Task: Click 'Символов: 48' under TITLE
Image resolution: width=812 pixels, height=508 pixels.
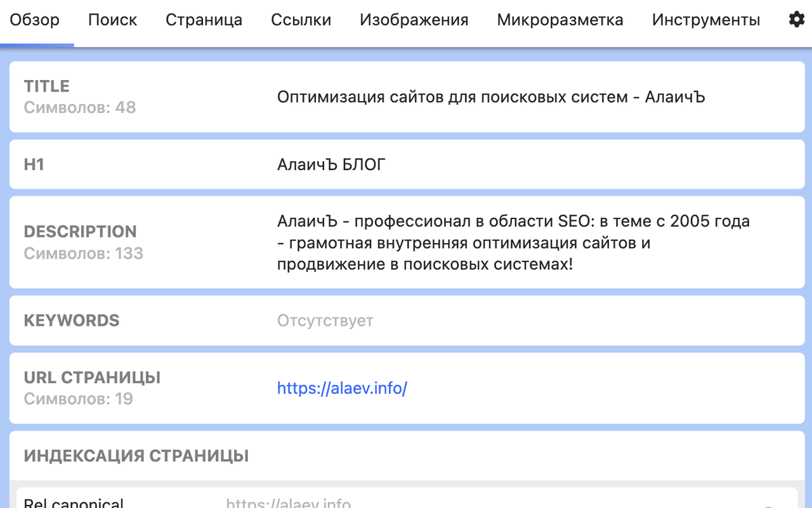Action: [80, 107]
